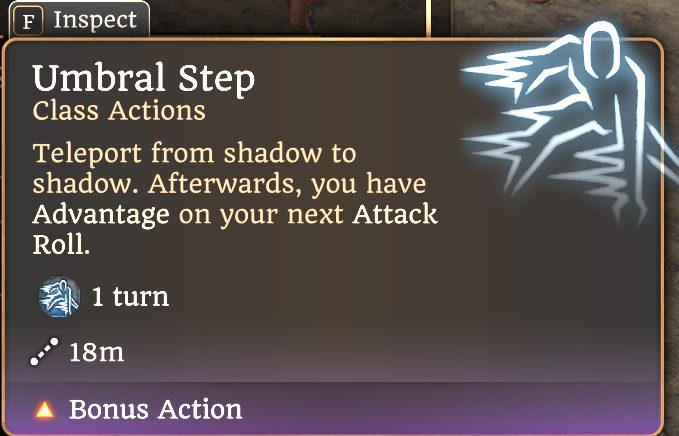679x436 pixels.
Task: Click the Teleport from shadow description text
Action: click(x=194, y=153)
